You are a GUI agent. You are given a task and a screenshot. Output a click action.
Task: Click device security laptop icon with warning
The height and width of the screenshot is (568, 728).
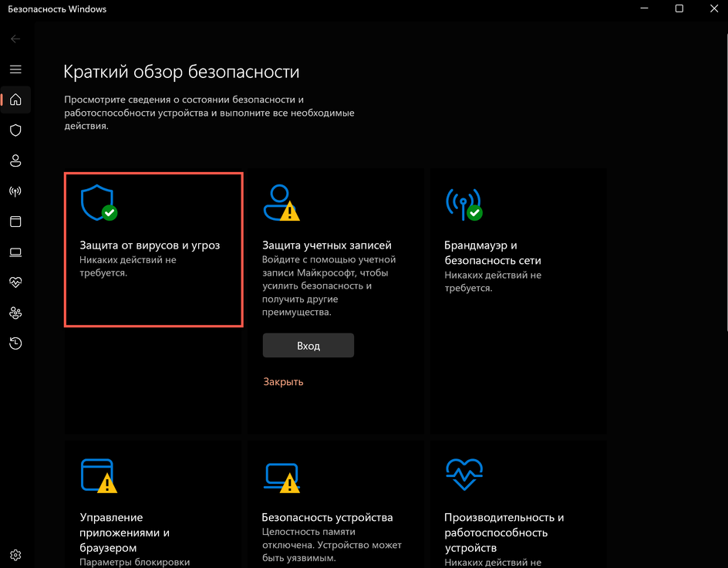281,478
